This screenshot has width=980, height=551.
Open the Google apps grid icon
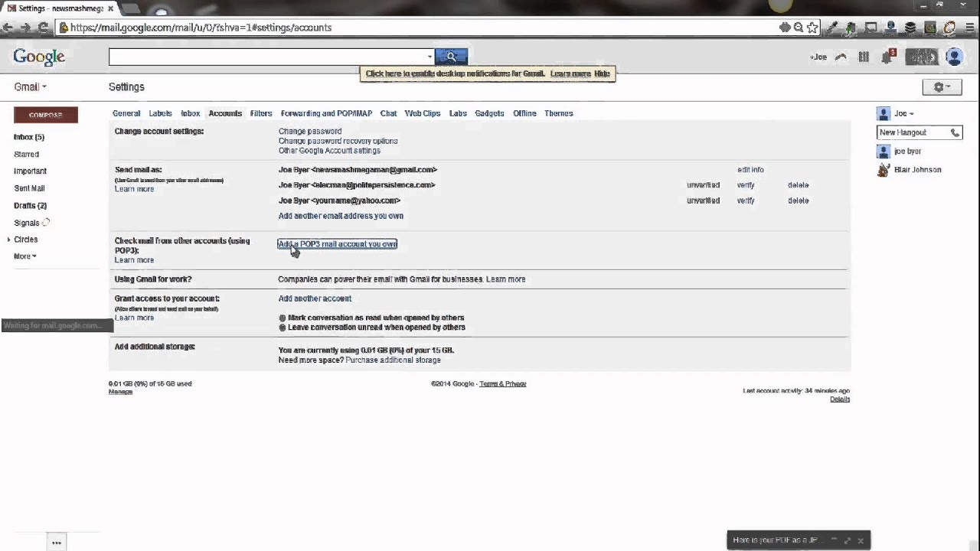(864, 57)
